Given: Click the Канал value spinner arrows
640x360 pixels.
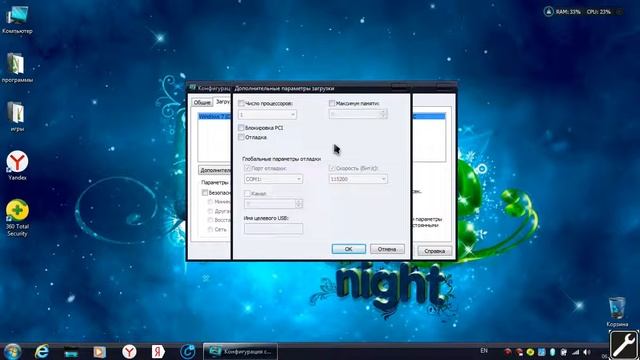Looking at the screenshot, I should [x=299, y=204].
